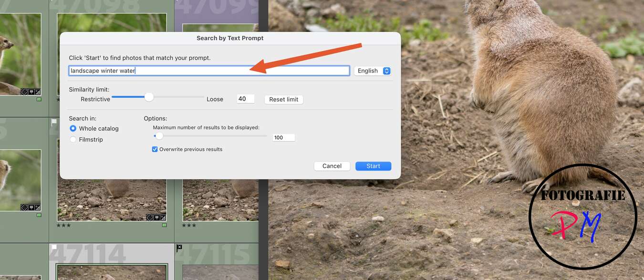Click the similarity value field showing 40
This screenshot has height=280, width=644.
click(245, 99)
